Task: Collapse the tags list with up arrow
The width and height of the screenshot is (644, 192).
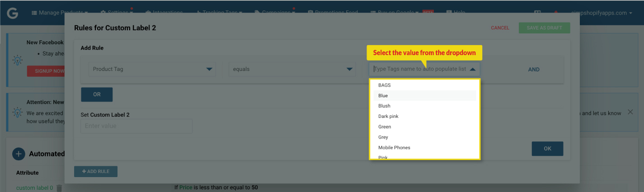Action: coord(472,69)
